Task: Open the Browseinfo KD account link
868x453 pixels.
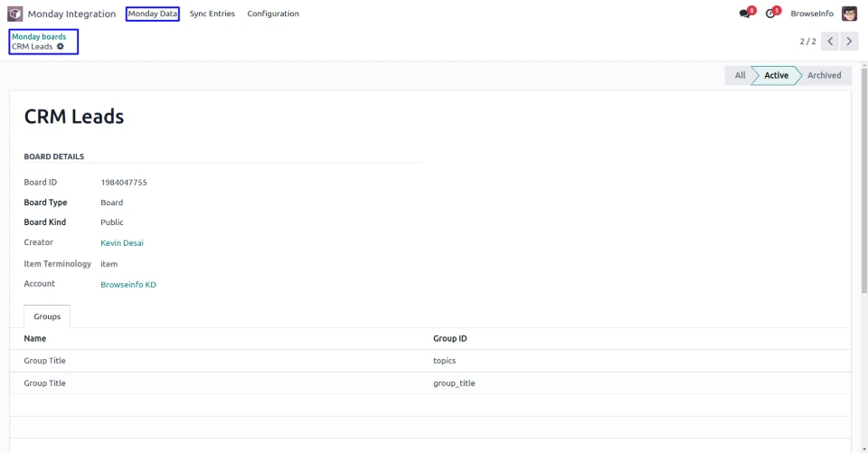Action: click(x=128, y=285)
